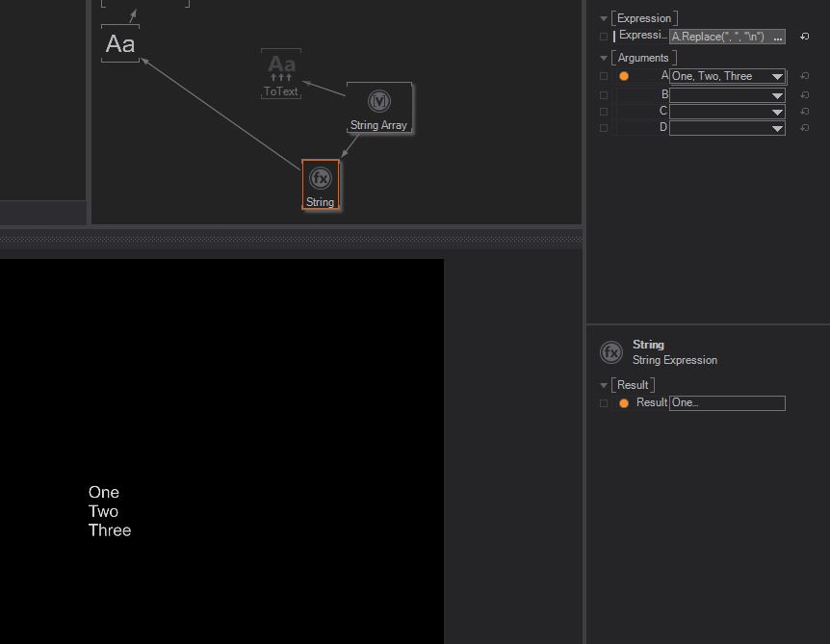Select the Aa text node
This screenshot has height=644, width=830.
pos(120,44)
